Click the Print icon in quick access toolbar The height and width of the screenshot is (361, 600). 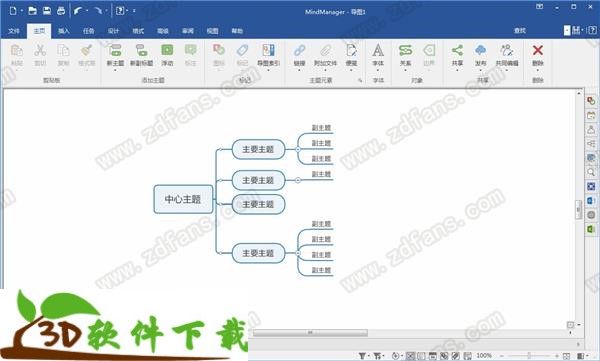coord(61,11)
